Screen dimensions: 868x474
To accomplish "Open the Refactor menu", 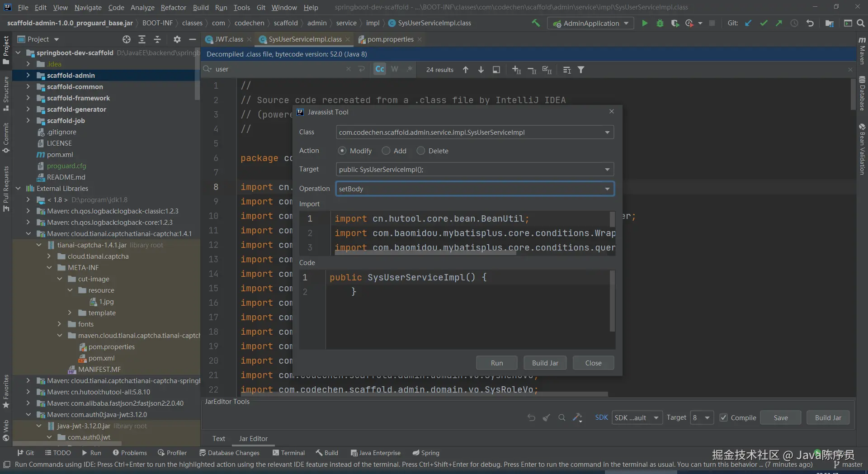I will tap(173, 7).
